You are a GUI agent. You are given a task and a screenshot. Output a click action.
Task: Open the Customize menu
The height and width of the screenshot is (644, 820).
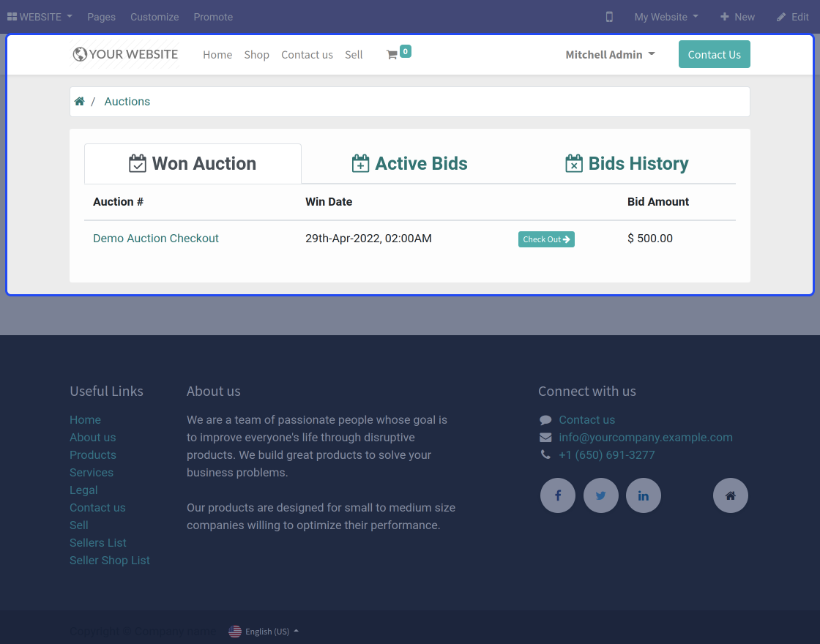[x=154, y=17]
